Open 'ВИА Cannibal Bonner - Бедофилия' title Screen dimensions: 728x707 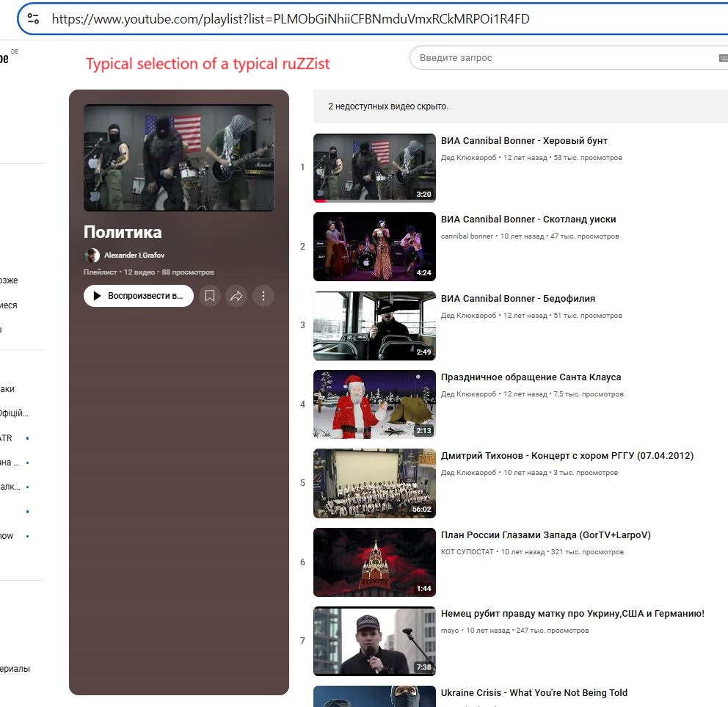click(x=517, y=298)
